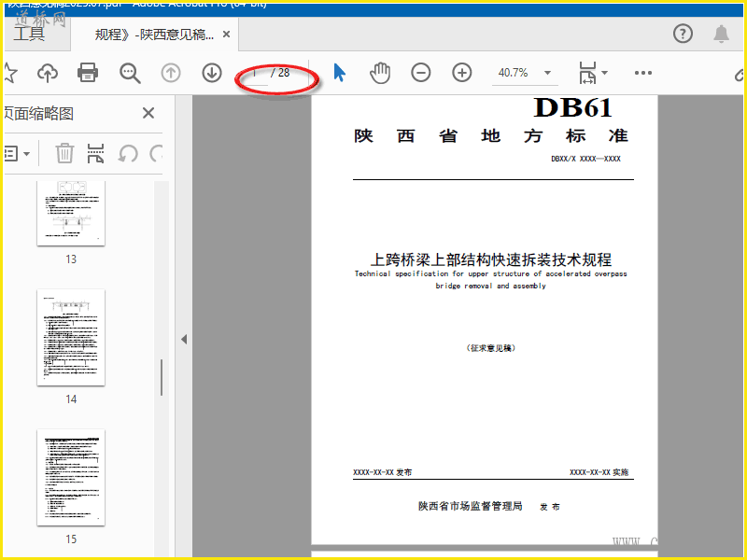Go to previous page arrow
The width and height of the screenshot is (747, 560).
(171, 73)
